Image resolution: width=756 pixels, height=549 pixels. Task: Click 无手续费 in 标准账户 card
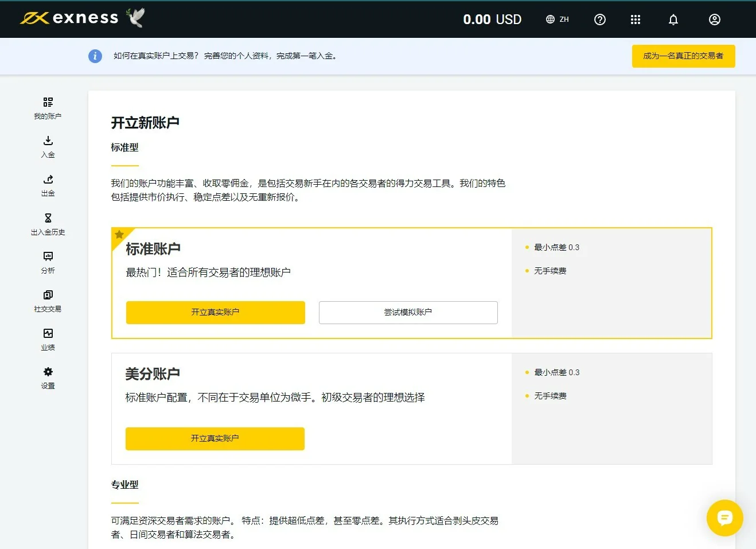(550, 271)
